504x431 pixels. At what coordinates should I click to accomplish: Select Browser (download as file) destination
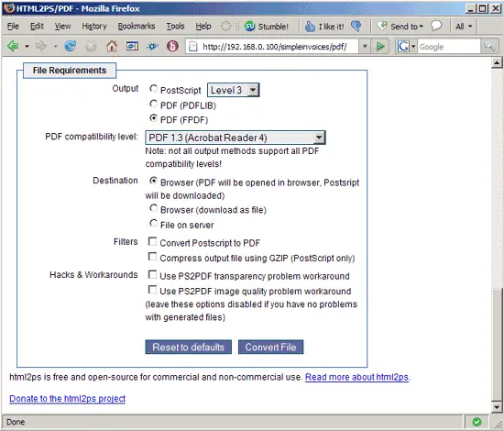[154, 208]
